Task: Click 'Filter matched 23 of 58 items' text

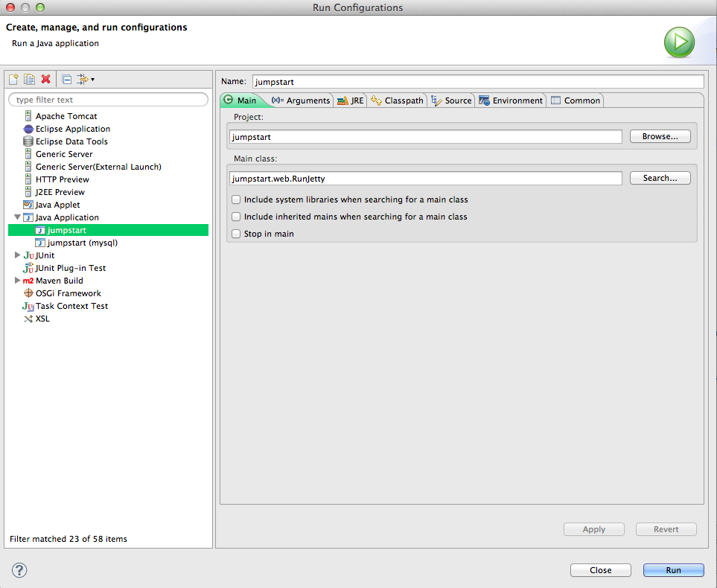Action: 68,539
